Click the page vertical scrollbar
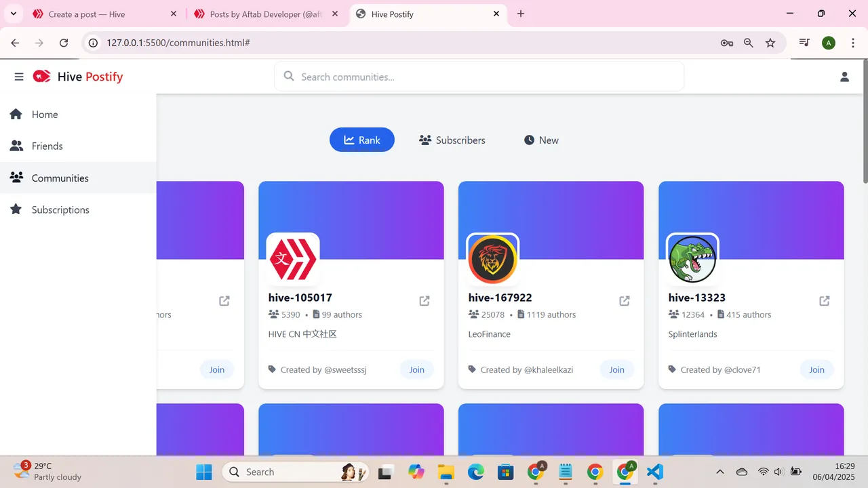 pos(865,121)
